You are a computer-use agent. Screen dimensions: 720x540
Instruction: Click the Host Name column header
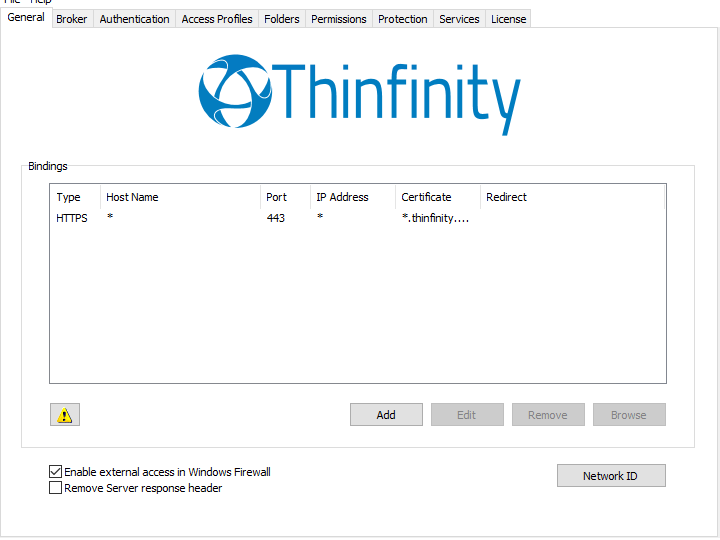[180, 197]
